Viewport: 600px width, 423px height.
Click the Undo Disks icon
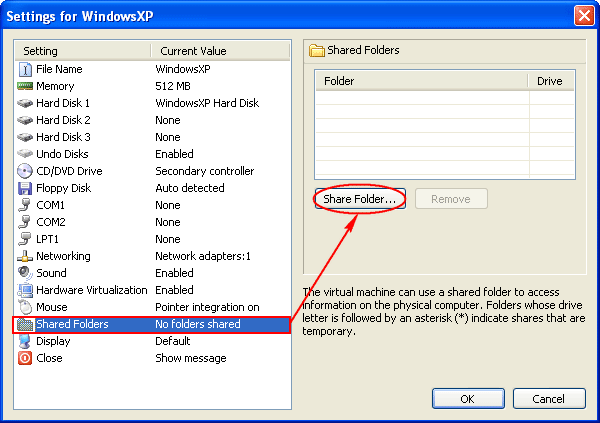point(25,154)
